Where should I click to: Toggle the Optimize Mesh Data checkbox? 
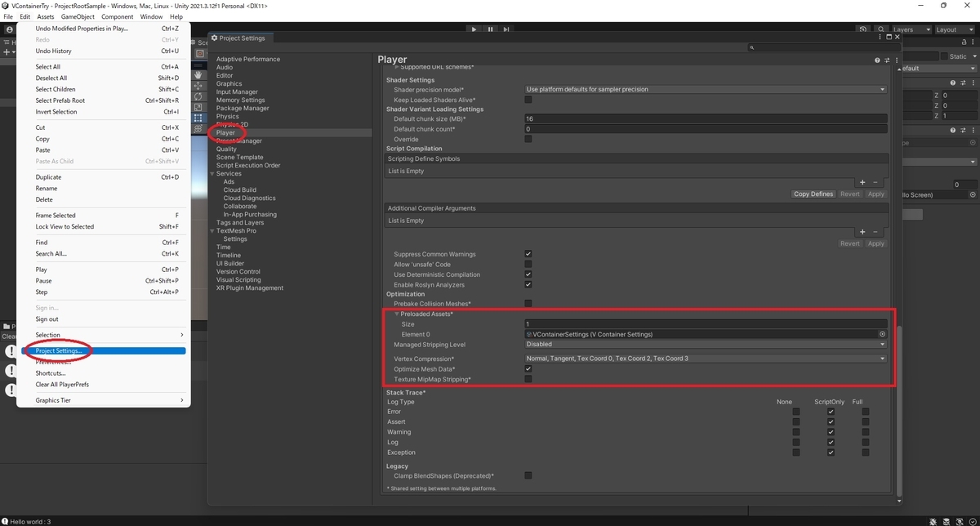tap(528, 368)
